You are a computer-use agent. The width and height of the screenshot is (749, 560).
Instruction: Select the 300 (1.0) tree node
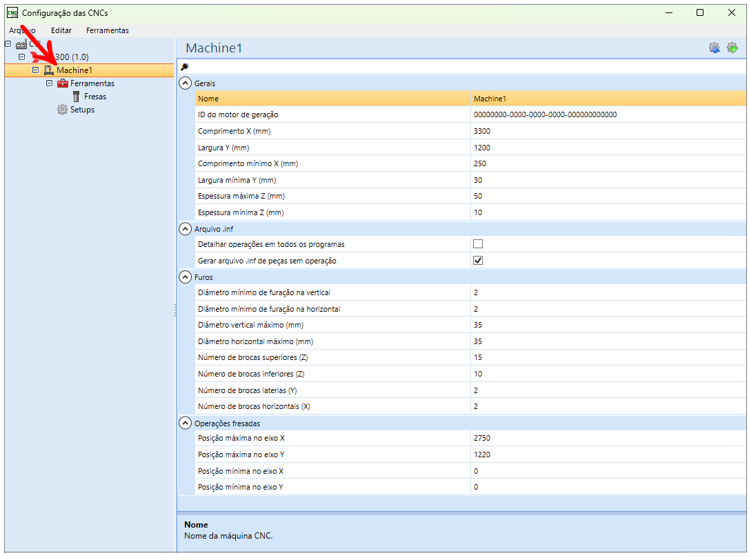coord(72,57)
